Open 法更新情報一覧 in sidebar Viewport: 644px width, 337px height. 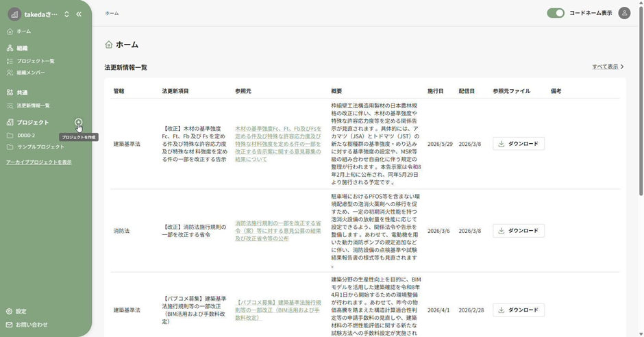click(x=33, y=105)
